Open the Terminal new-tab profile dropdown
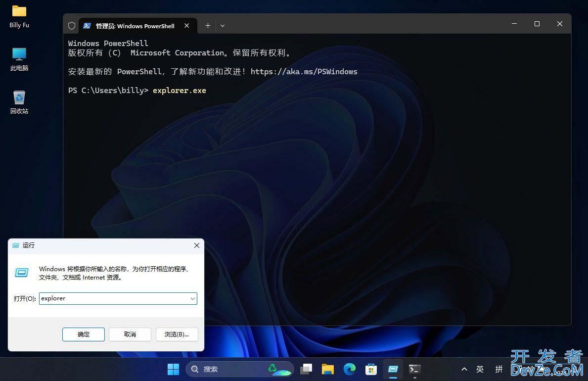Screen dimensions: 588x381 point(223,26)
